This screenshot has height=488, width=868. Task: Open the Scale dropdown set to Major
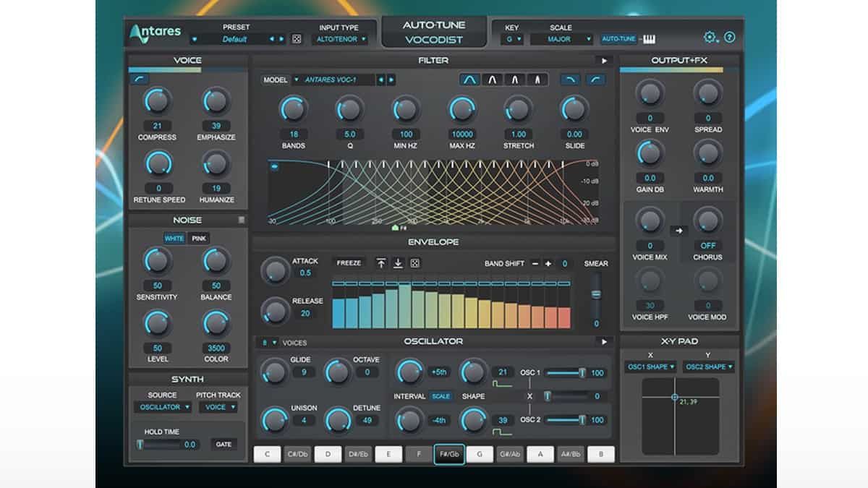[561, 39]
